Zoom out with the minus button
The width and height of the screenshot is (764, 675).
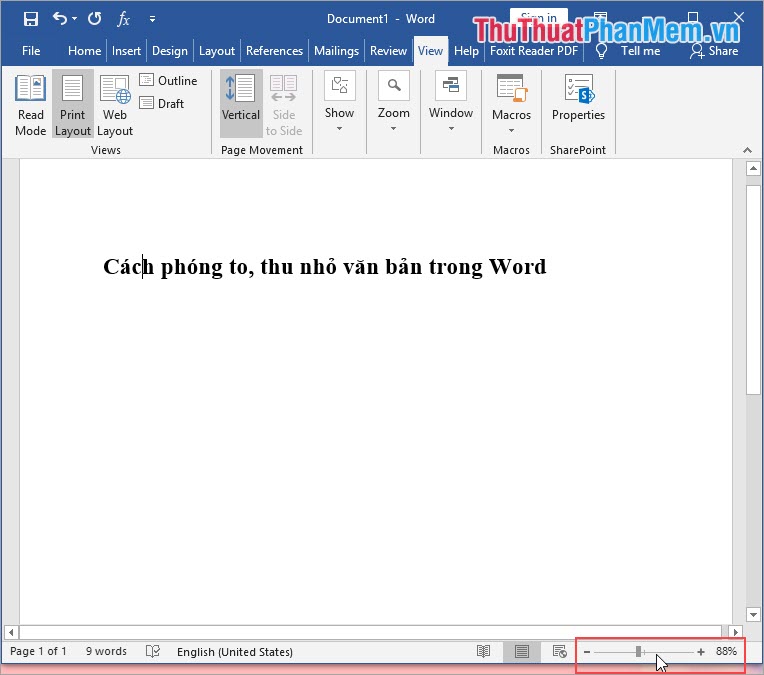point(587,652)
